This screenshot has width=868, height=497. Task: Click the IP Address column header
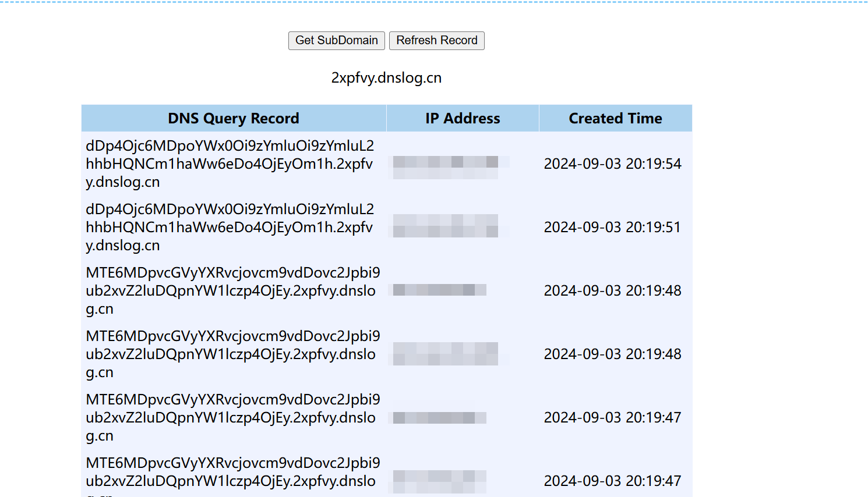pos(463,118)
